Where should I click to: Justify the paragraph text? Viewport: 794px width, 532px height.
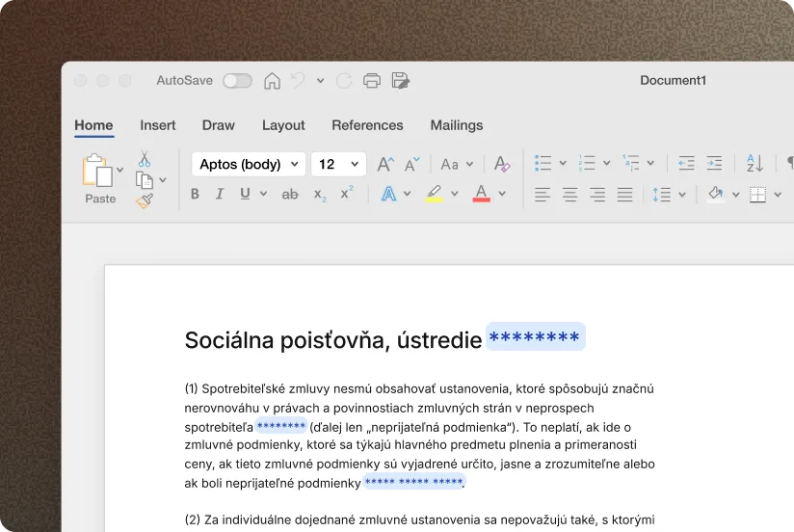pyautogui.click(x=624, y=195)
